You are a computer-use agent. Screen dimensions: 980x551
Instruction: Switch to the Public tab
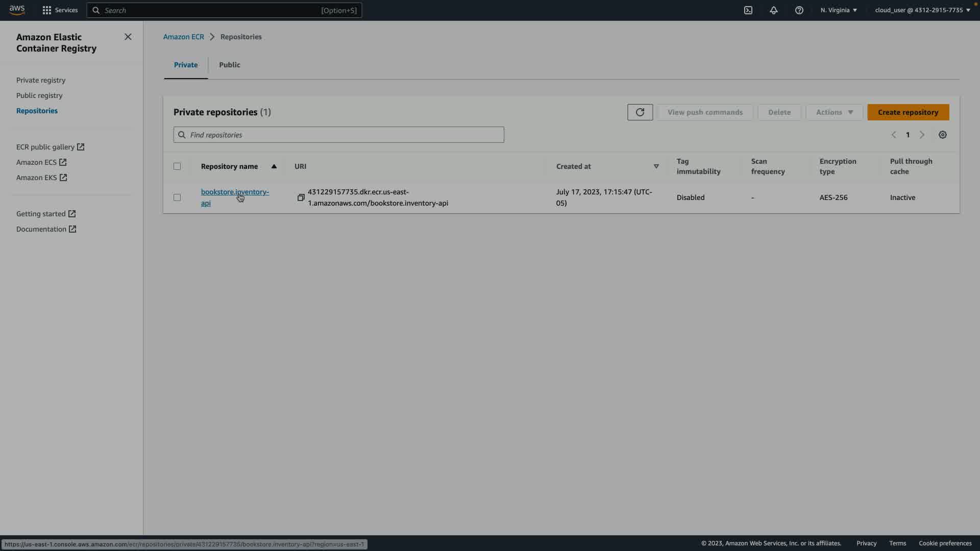[230, 65]
